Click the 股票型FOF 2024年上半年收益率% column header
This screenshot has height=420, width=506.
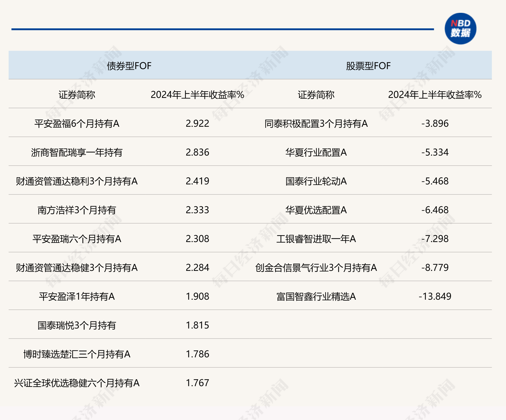coord(435,94)
